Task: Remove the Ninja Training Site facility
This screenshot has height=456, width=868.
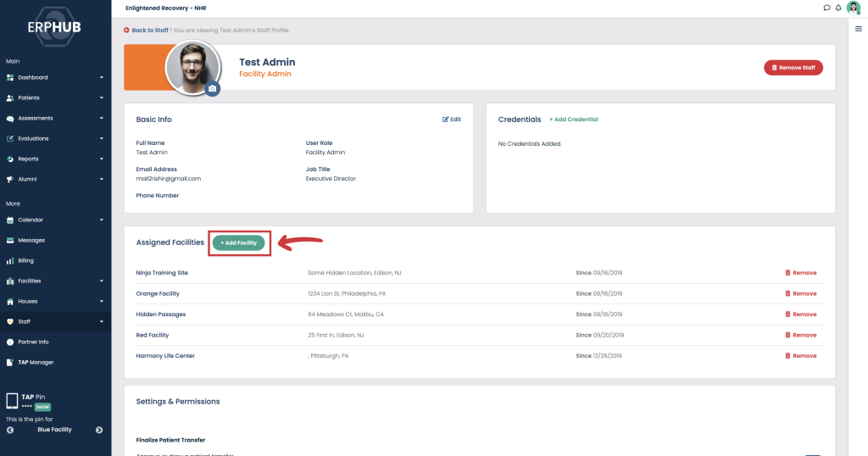Action: point(801,273)
